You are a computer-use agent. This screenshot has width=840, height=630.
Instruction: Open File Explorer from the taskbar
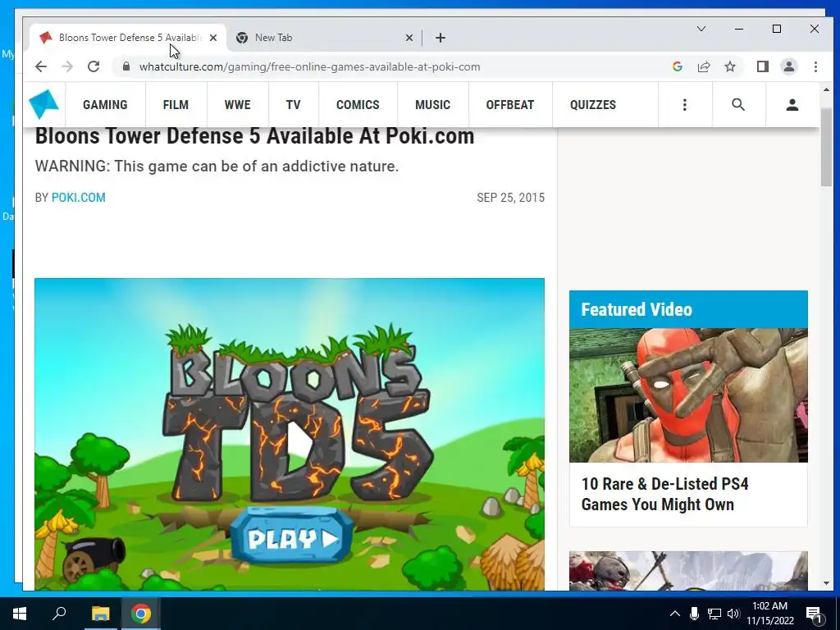coord(100,614)
